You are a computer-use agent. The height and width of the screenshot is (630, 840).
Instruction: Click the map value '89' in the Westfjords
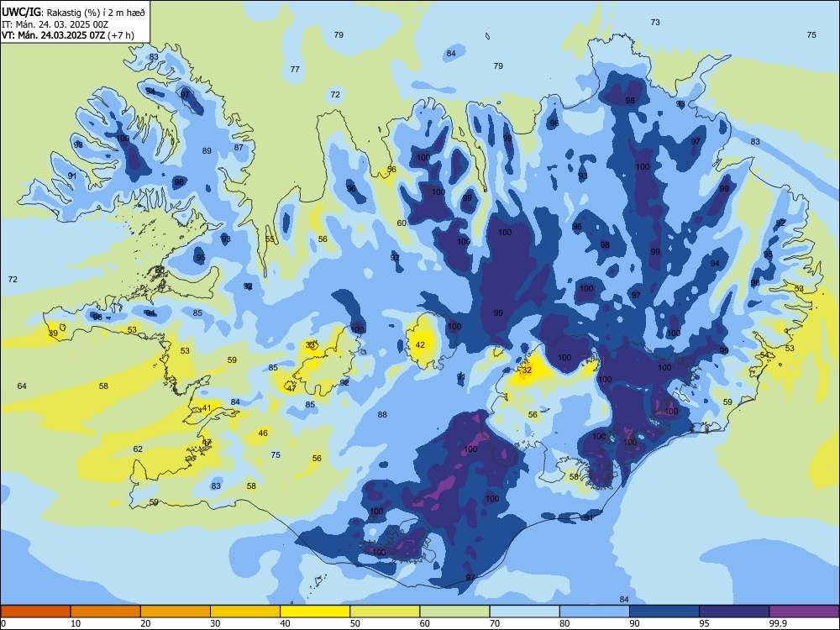pos(207,151)
